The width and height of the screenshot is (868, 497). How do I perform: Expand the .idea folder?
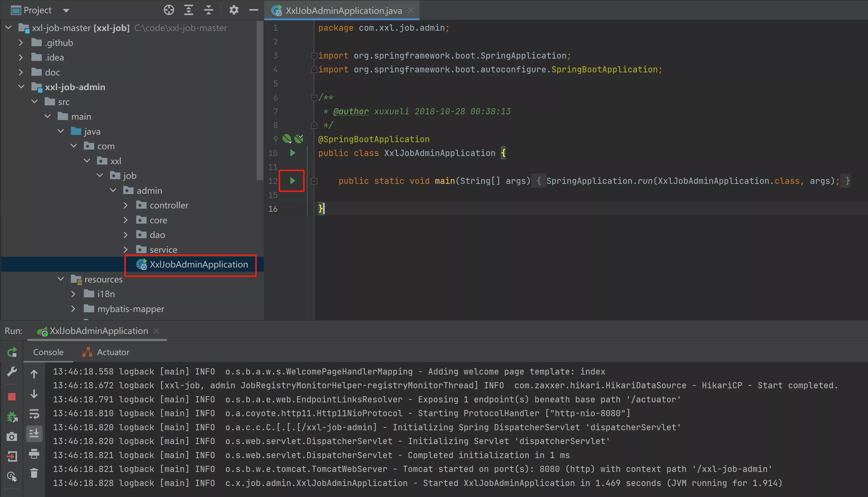click(21, 57)
